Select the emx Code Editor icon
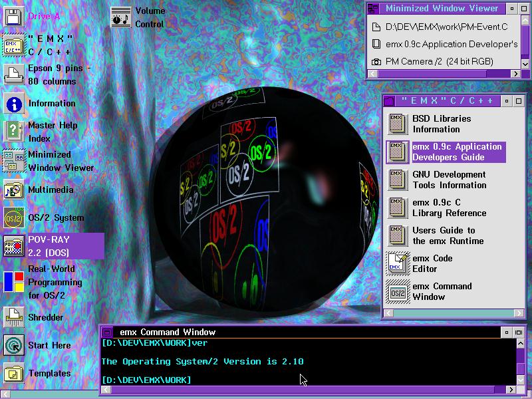This screenshot has width=532, height=399. (398, 263)
